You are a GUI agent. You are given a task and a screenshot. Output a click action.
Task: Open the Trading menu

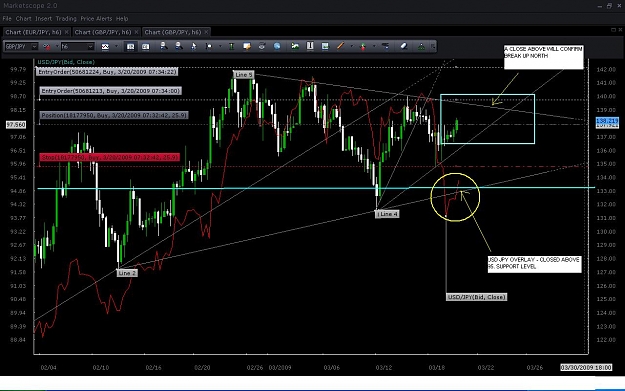[66, 19]
